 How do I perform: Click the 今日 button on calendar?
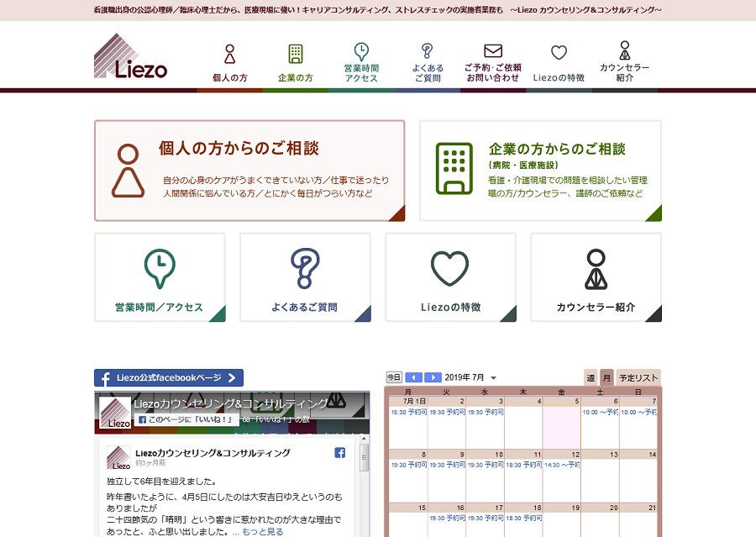click(394, 377)
